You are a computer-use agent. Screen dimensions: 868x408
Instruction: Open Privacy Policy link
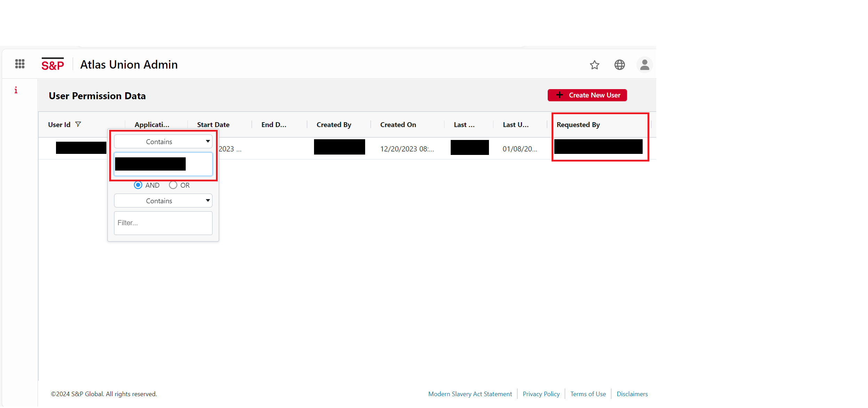point(541,394)
